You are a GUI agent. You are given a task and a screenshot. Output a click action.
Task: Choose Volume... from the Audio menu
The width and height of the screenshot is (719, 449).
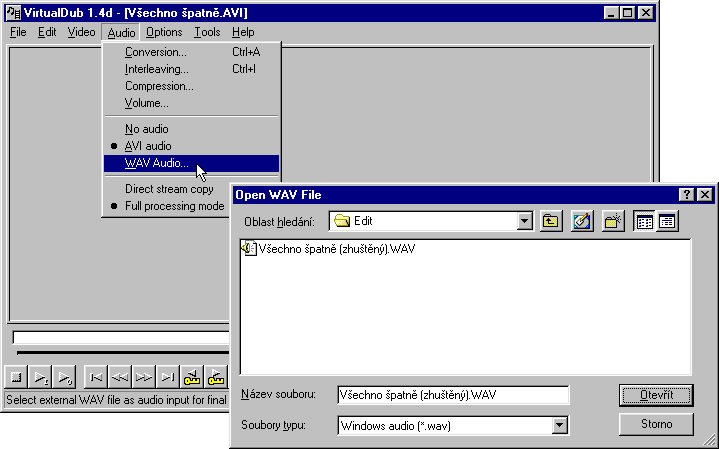pyautogui.click(x=191, y=103)
